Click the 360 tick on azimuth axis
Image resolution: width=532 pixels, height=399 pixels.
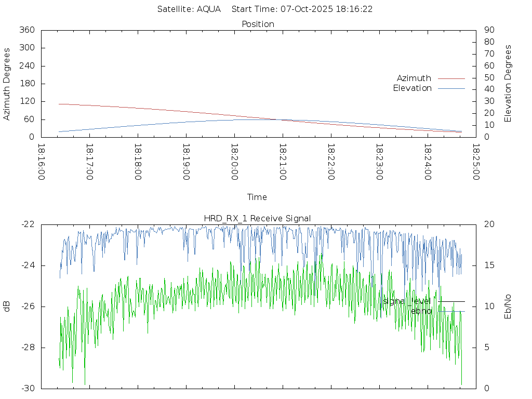click(x=26, y=30)
